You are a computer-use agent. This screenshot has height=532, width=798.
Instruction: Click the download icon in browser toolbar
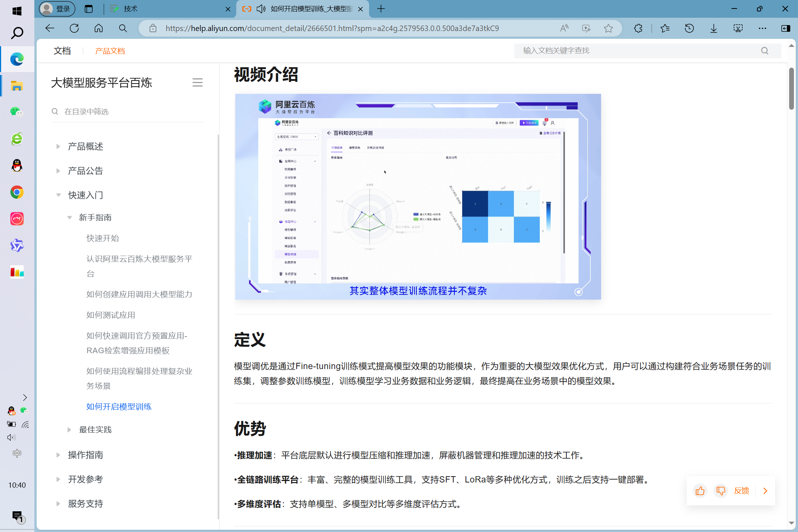click(713, 28)
